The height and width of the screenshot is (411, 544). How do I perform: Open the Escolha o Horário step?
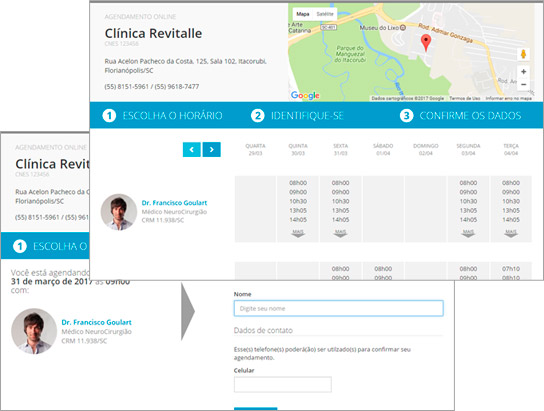coord(162,115)
